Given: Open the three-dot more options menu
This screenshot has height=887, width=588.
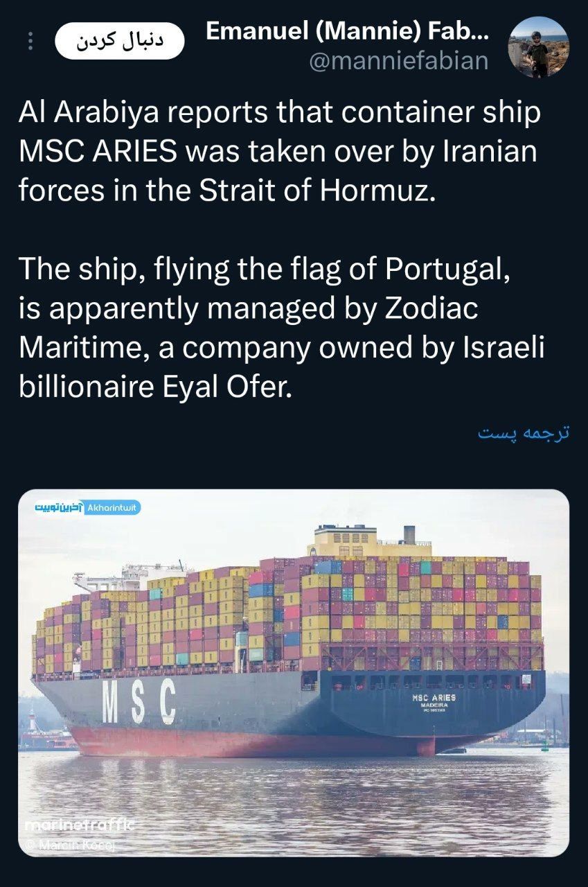Looking at the screenshot, I should click(30, 41).
